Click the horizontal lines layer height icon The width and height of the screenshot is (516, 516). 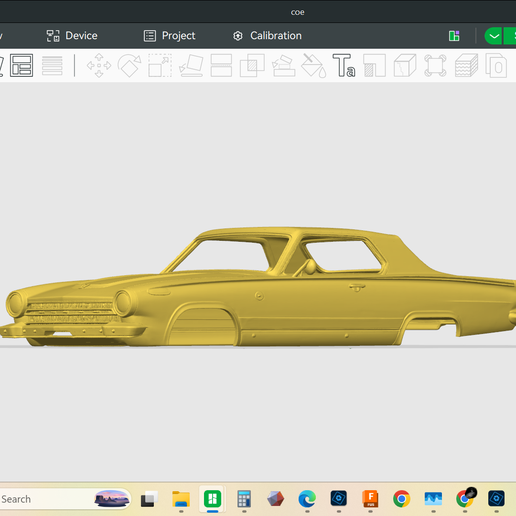coord(52,65)
